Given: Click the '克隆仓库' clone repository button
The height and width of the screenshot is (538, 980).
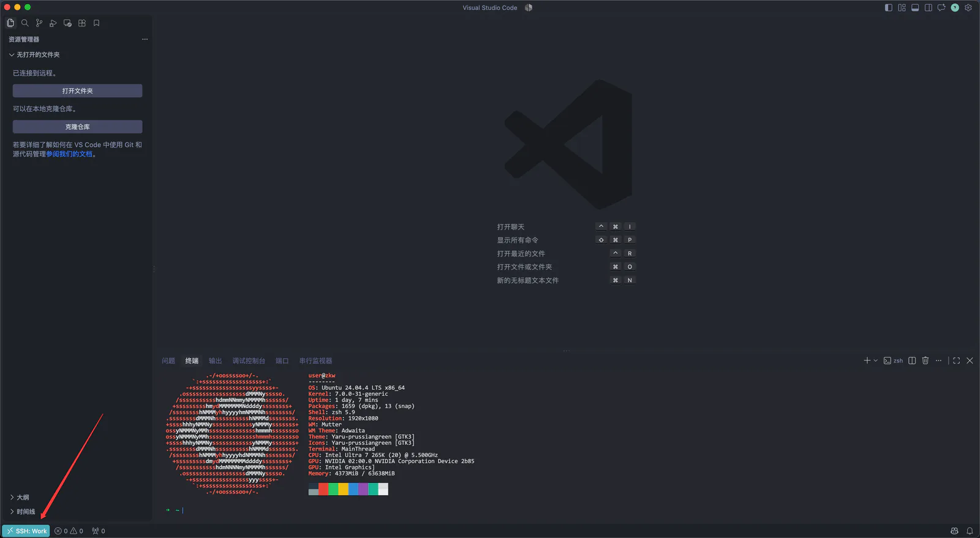Looking at the screenshot, I should [x=78, y=127].
